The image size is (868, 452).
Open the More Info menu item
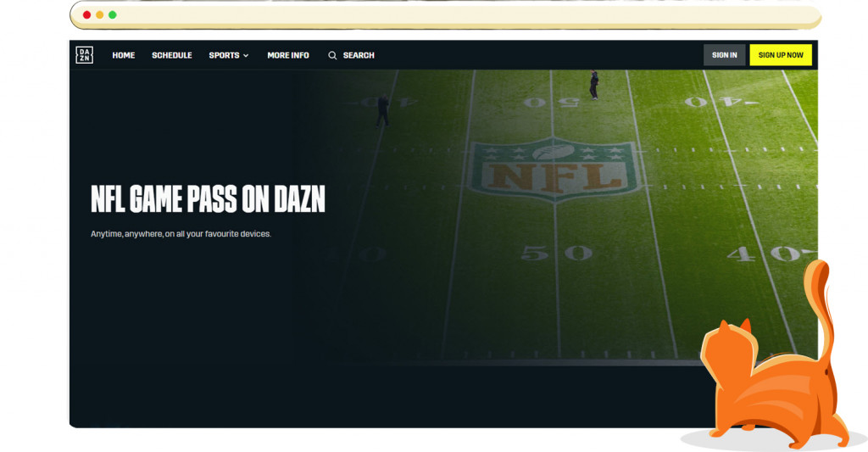point(288,55)
